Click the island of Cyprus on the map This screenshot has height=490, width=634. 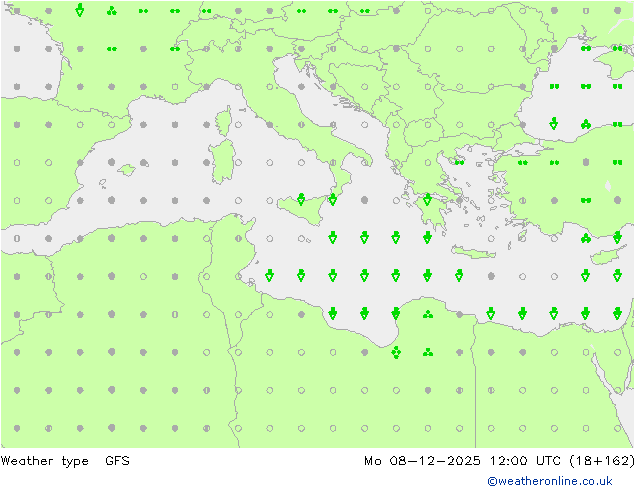pyautogui.click(x=604, y=257)
